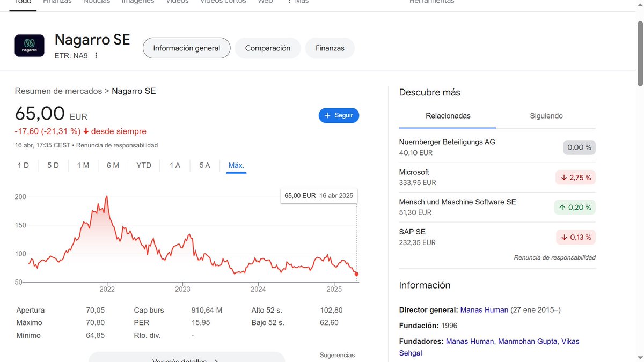Viewport: 644px width, 362px height.
Task: Click the 2022 peak of the price chart
Action: coord(107,197)
